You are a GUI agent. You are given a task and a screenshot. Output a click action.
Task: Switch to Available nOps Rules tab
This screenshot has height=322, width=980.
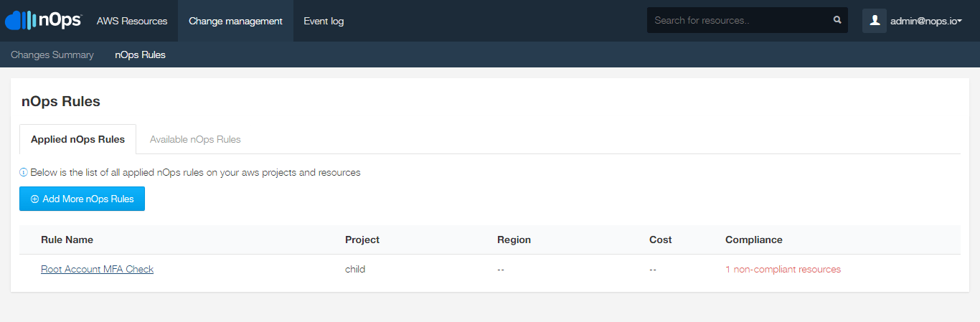(x=195, y=139)
